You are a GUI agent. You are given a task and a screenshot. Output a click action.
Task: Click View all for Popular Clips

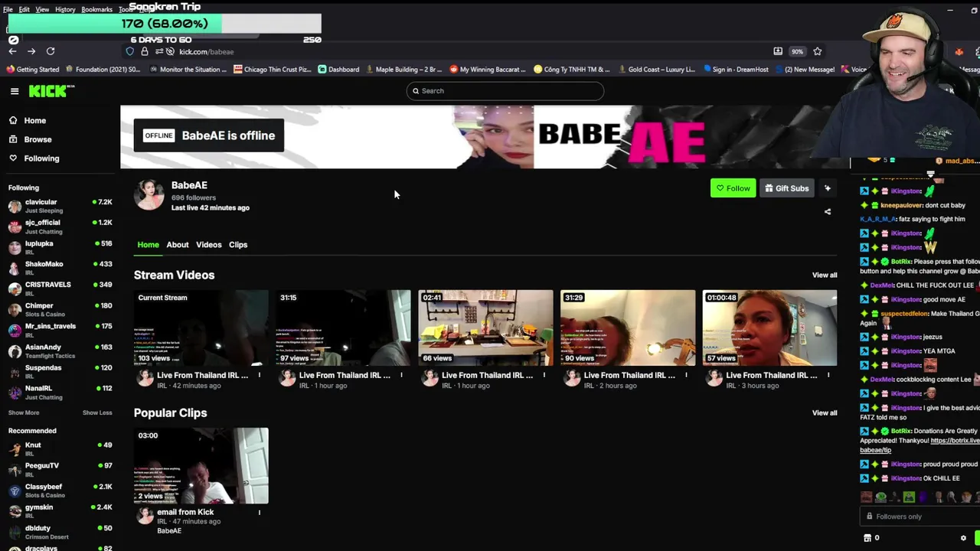click(x=825, y=412)
